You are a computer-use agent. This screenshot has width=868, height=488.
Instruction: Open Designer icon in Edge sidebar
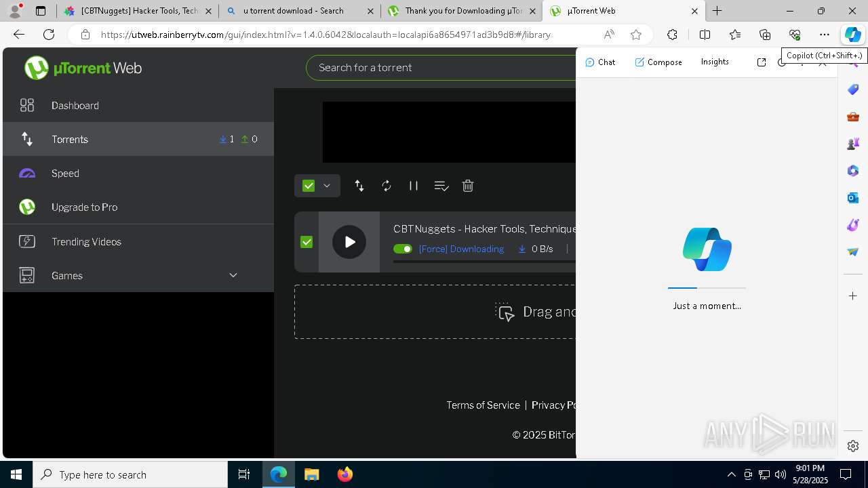click(x=853, y=225)
